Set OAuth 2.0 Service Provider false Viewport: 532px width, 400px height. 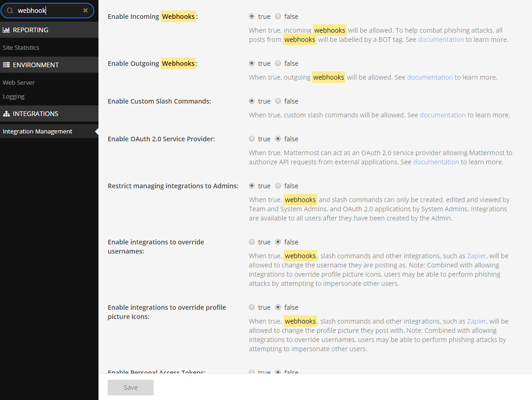coord(278,139)
